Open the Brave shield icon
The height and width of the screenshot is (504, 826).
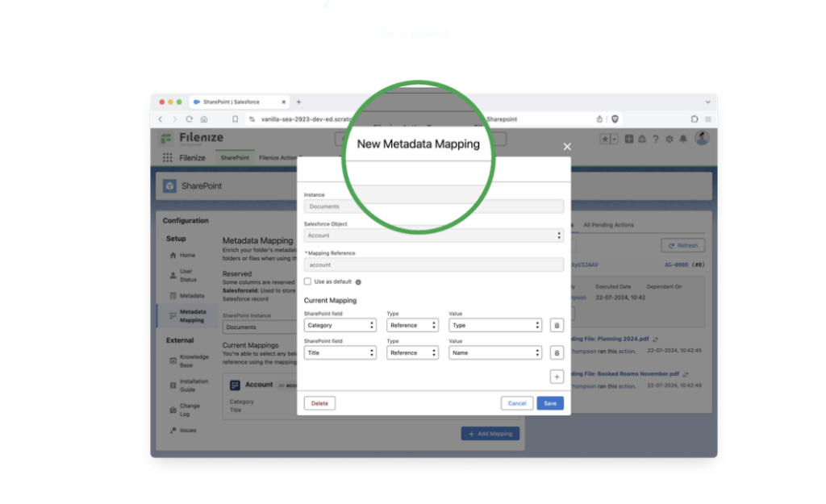tap(615, 119)
